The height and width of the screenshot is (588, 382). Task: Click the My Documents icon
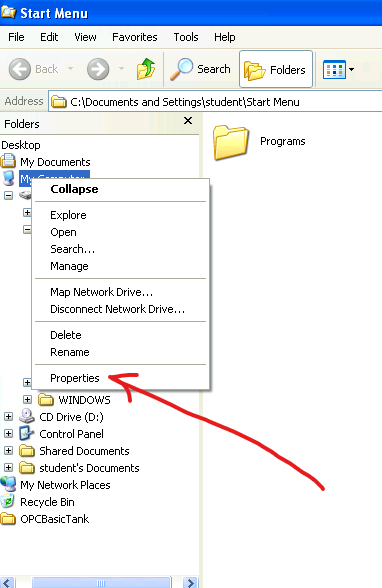coord(8,161)
